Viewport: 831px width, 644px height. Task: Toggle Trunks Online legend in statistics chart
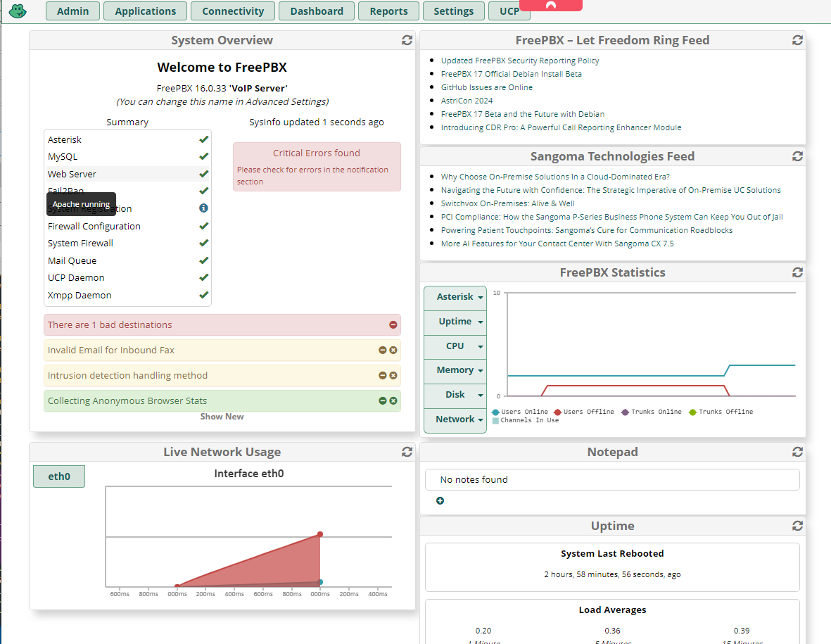pos(652,412)
